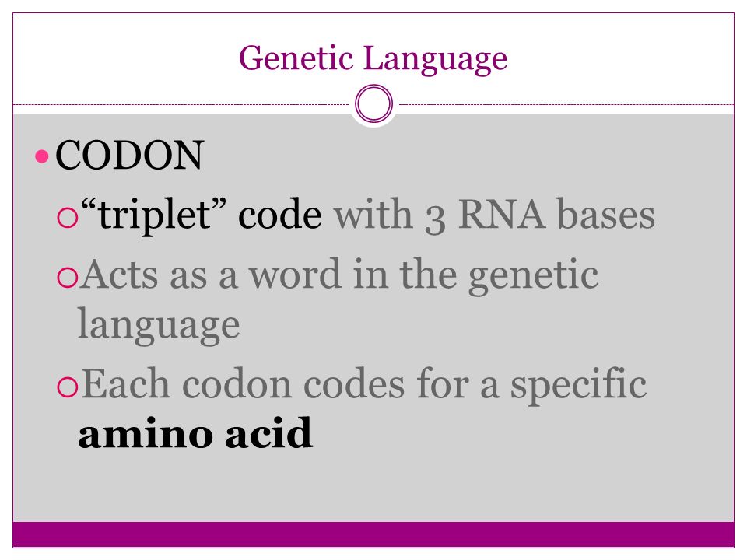
Task: Click the decorative circle under the title
Action: pyautogui.click(x=374, y=103)
